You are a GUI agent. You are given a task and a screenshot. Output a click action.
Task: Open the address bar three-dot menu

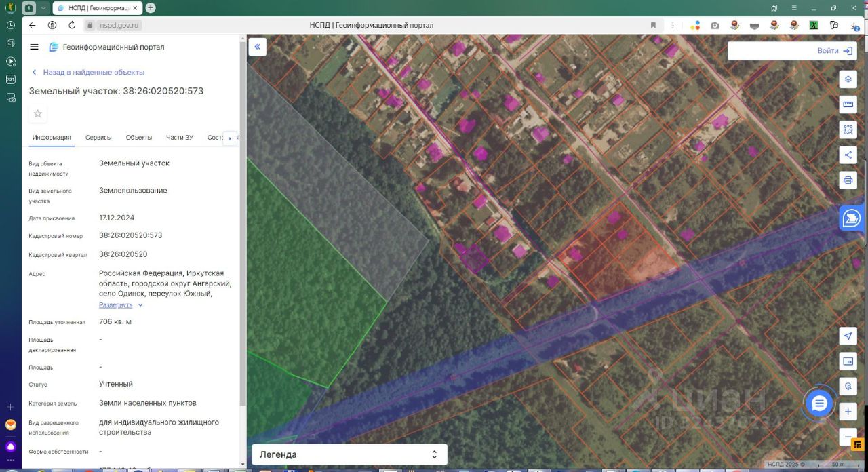[673, 25]
